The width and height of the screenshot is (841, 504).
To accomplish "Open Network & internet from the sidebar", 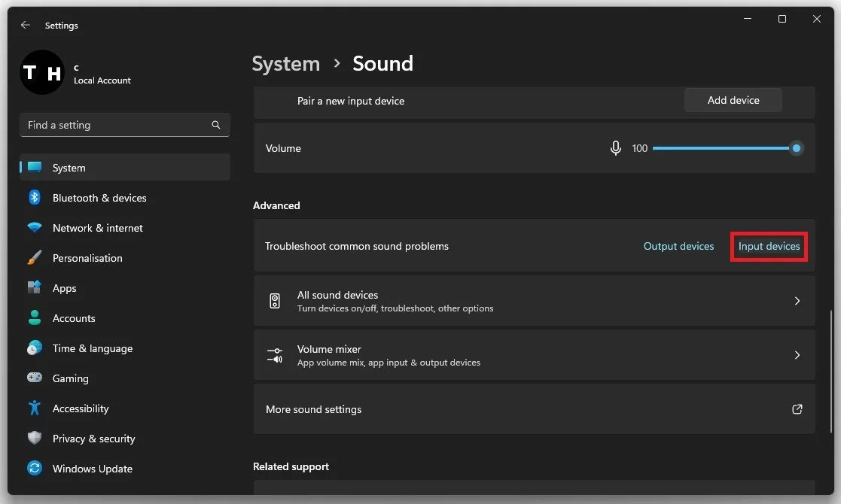I will tap(35, 228).
